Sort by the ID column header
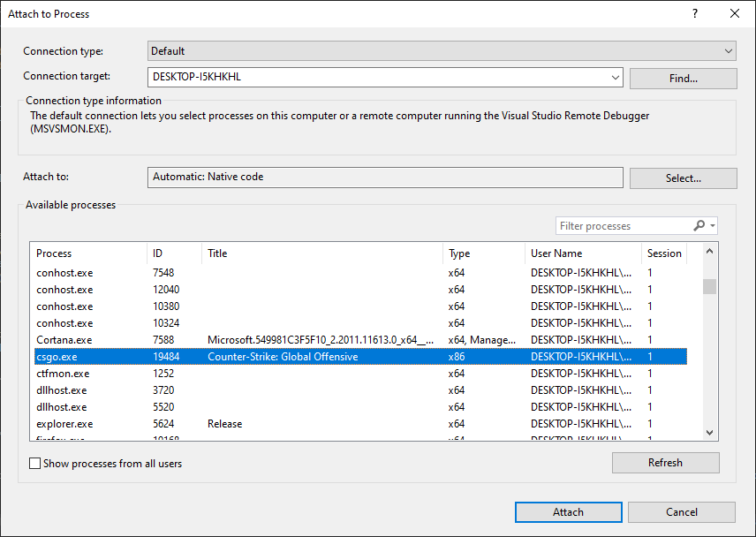The image size is (756, 537). [x=175, y=253]
